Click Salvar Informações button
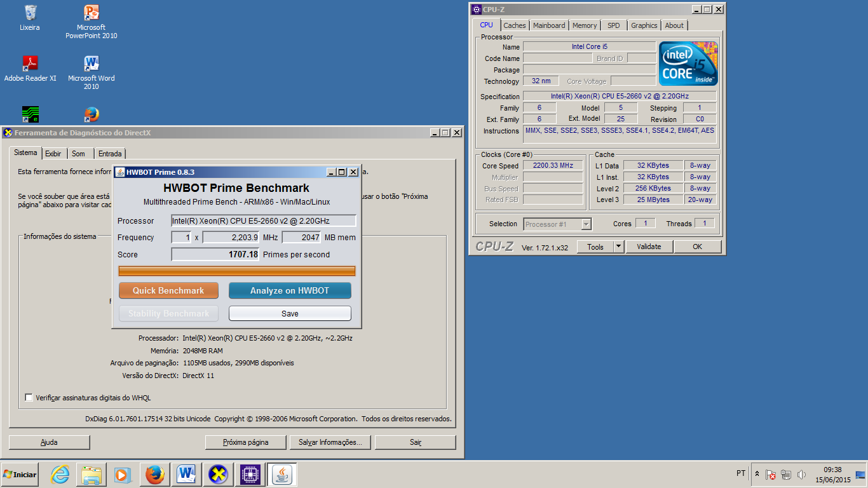This screenshot has height=488, width=868. [330, 442]
